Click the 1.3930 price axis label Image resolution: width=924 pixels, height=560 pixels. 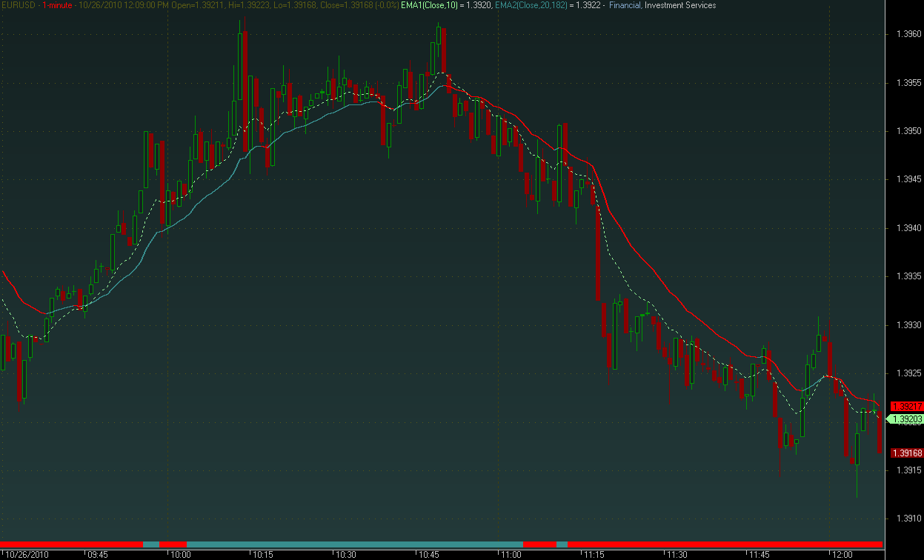tap(908, 324)
